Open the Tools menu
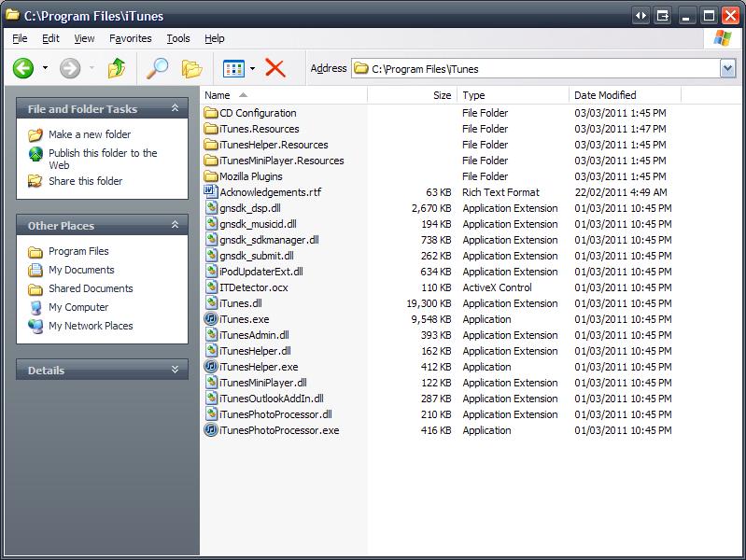 (178, 38)
